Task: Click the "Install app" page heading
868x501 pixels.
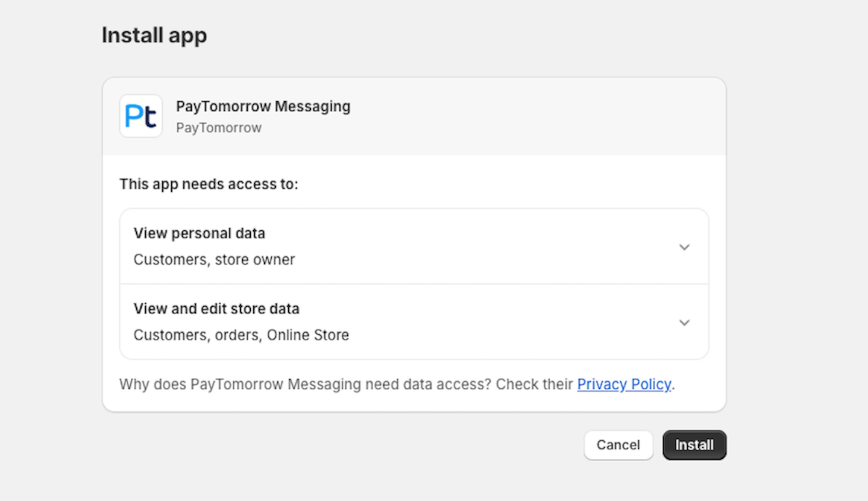Action: click(x=154, y=36)
